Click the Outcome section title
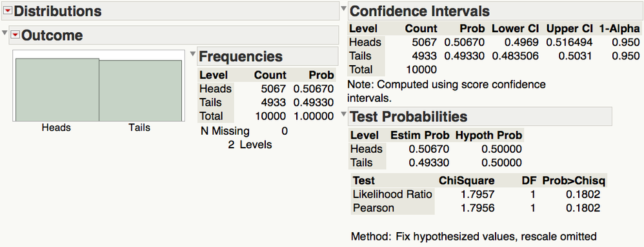Viewport: 644px width, 247px height. 52,35
